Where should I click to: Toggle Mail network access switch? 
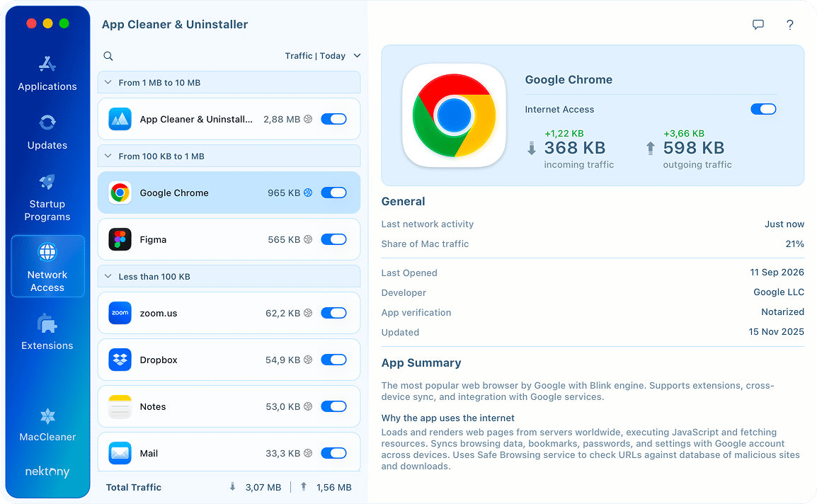333,454
